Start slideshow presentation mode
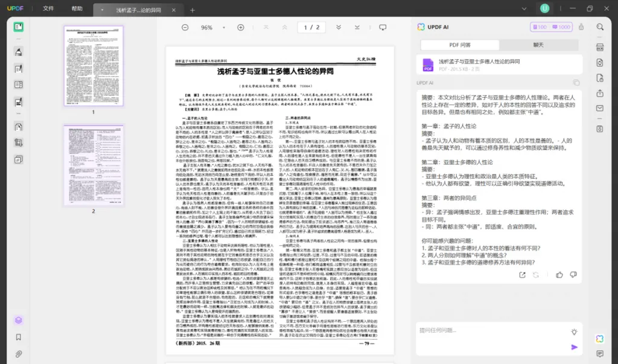The height and width of the screenshot is (364, 618). (383, 27)
